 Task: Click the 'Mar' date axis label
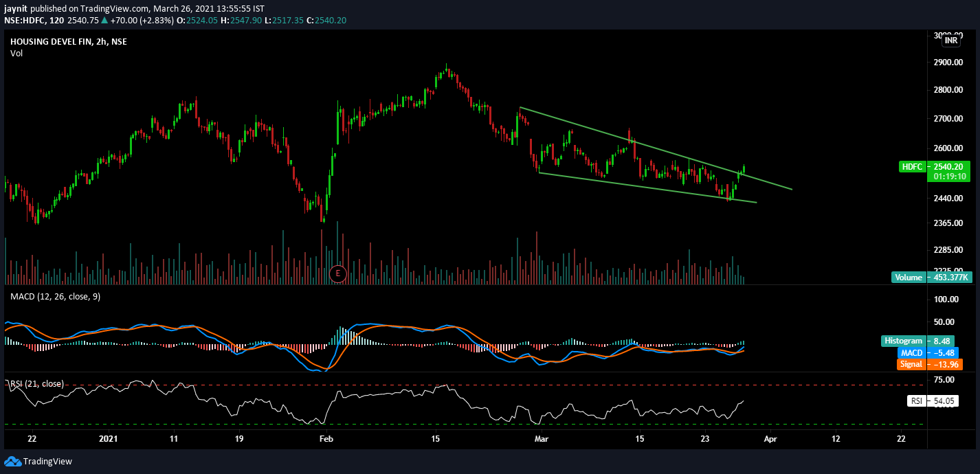pyautogui.click(x=542, y=438)
